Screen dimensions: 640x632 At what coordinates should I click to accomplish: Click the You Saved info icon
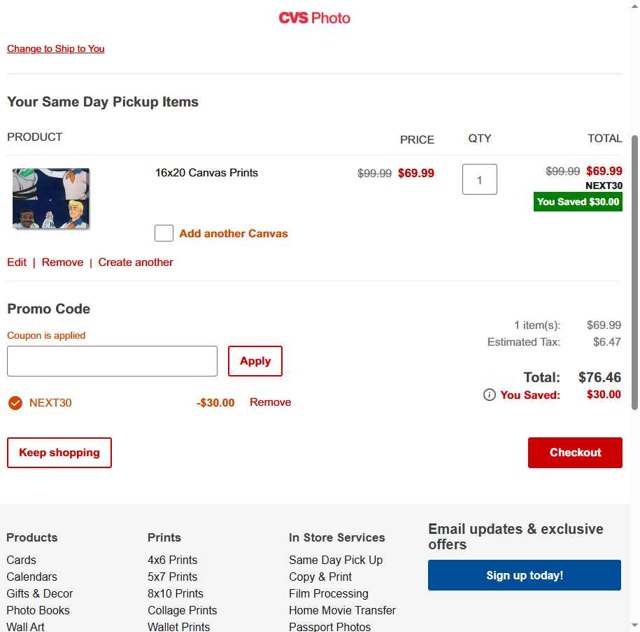coord(489,395)
